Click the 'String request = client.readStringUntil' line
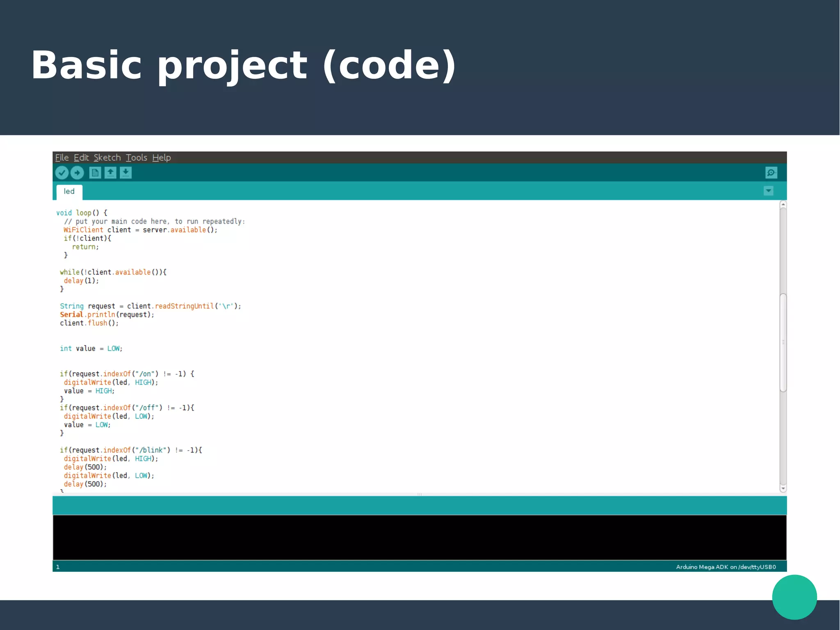This screenshot has width=840, height=630. pyautogui.click(x=151, y=306)
